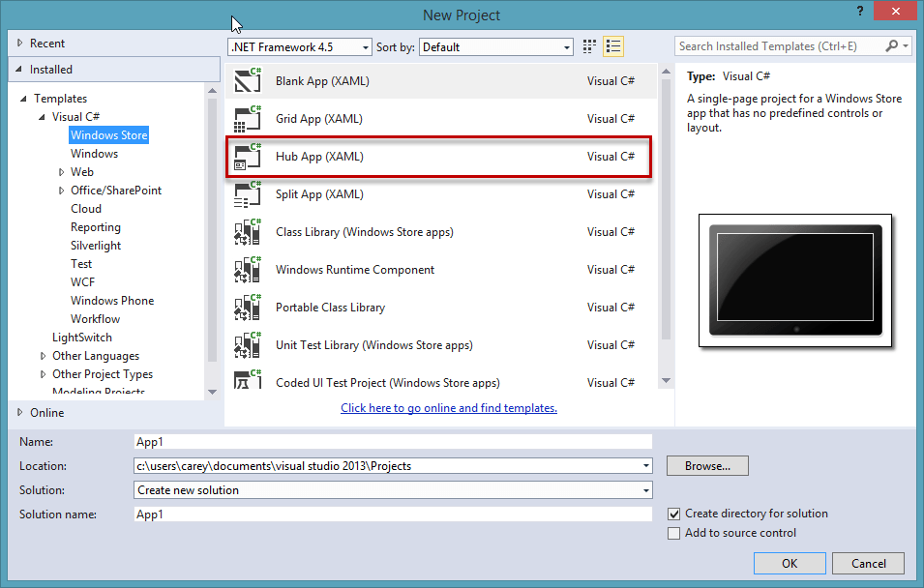Collapse the Installed section
924x588 pixels.
18,70
